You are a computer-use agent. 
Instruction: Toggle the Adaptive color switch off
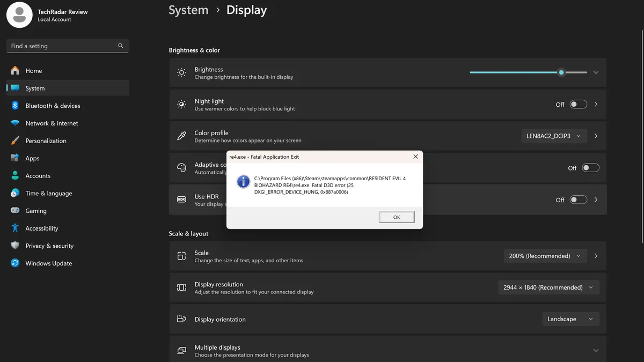[591, 167]
